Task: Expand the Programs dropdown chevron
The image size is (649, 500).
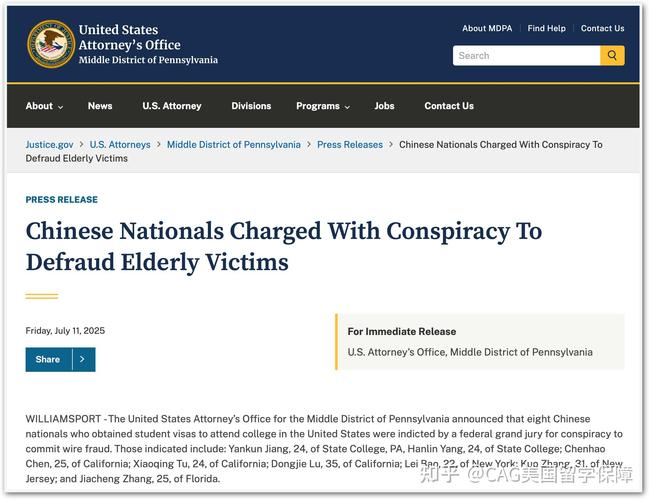Action: 347,107
